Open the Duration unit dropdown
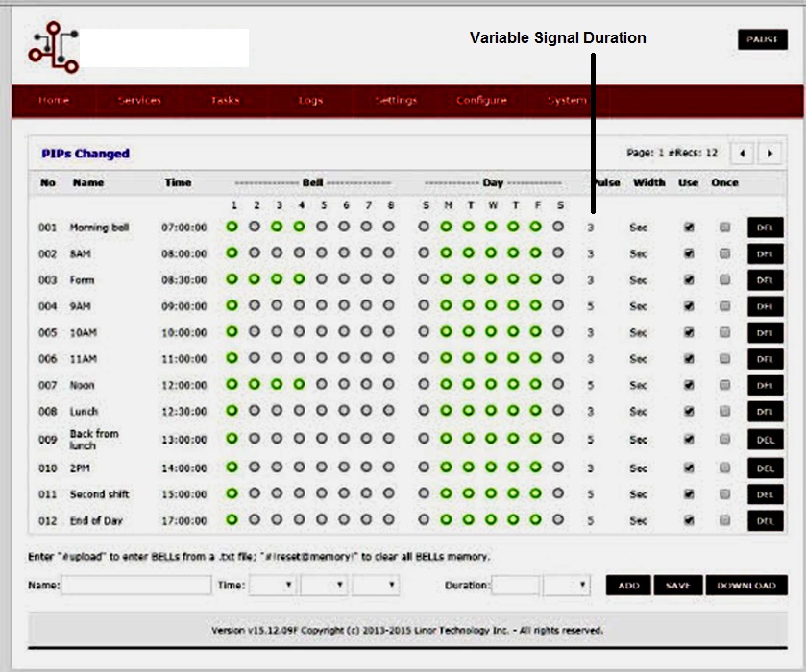 (567, 585)
